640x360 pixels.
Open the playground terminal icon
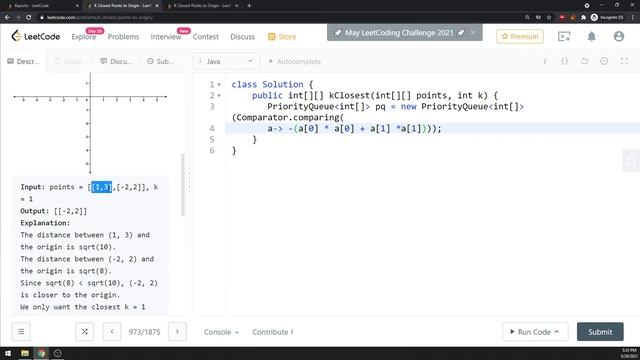564,36
